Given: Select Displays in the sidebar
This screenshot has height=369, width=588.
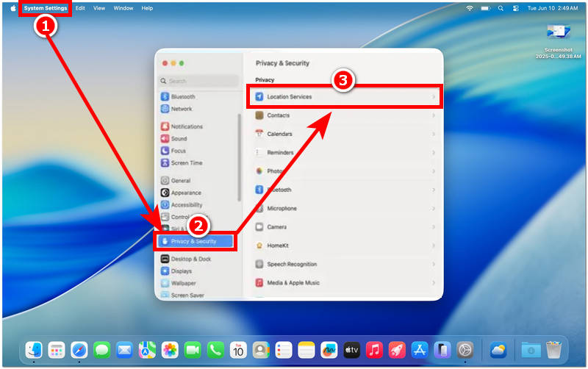Looking at the screenshot, I should [176, 271].
